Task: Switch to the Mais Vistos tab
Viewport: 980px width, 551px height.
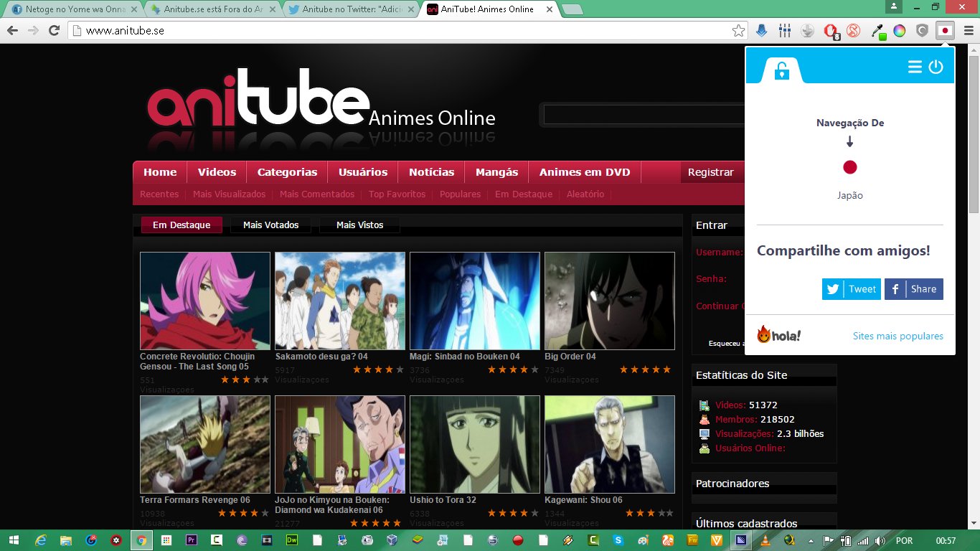Action: coord(359,225)
